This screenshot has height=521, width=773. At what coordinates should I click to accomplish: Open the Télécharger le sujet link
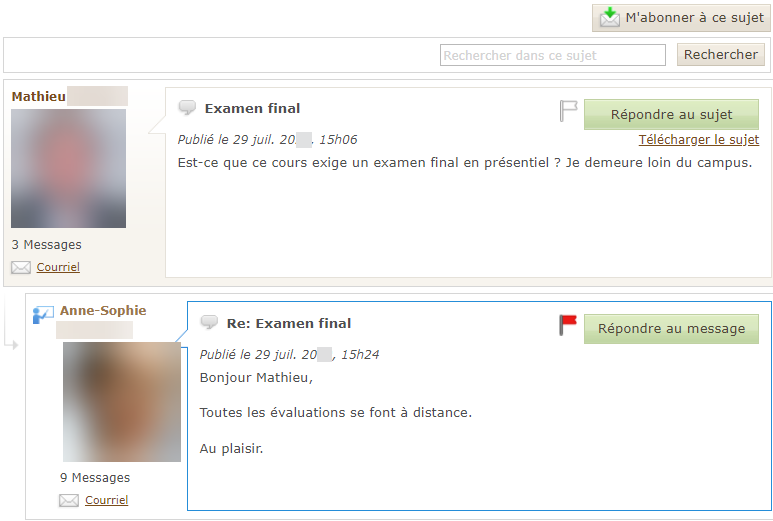pyautogui.click(x=699, y=139)
